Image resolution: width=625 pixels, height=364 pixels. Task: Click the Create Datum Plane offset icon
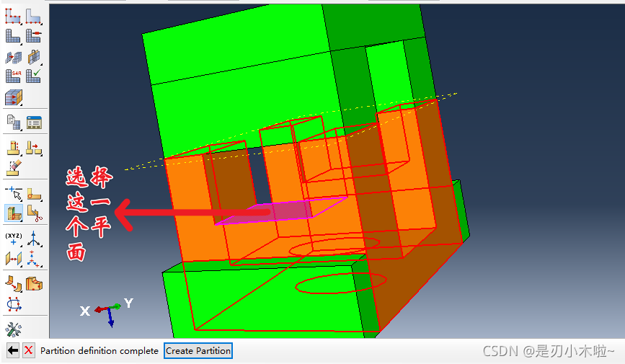[13, 258]
